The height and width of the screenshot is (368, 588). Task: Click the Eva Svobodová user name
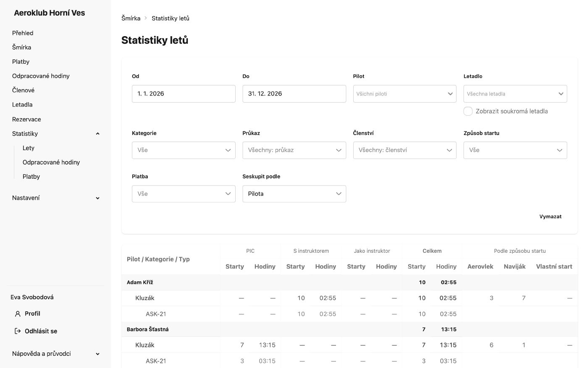click(32, 297)
